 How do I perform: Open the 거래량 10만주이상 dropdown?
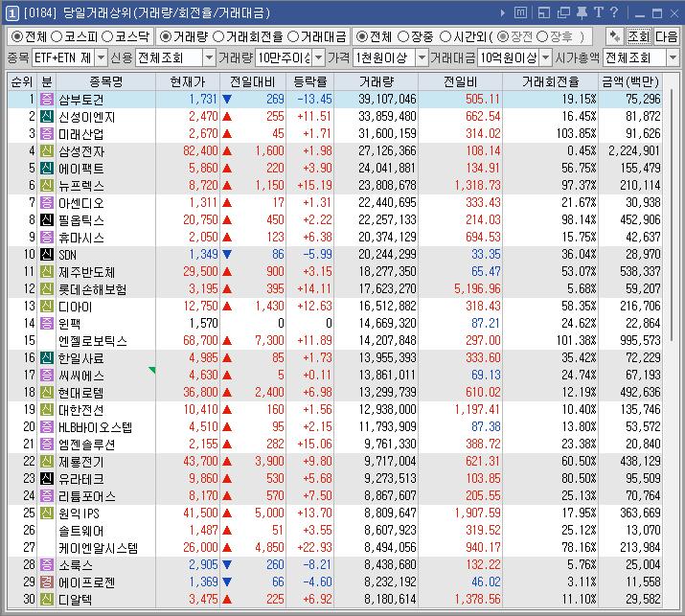click(x=318, y=57)
